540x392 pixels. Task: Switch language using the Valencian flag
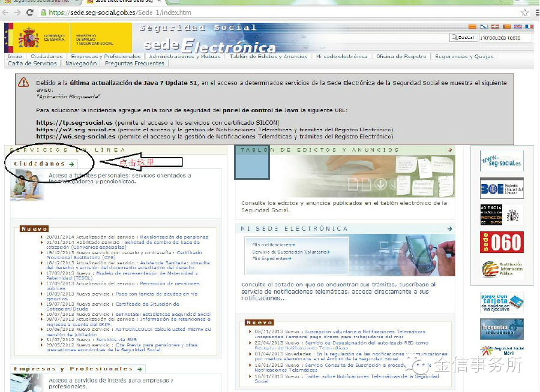coord(506,26)
